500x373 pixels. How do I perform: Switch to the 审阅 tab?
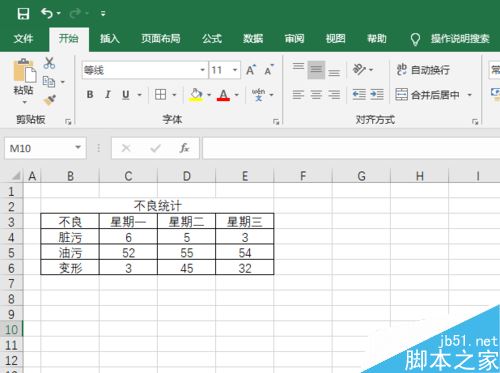click(x=294, y=39)
